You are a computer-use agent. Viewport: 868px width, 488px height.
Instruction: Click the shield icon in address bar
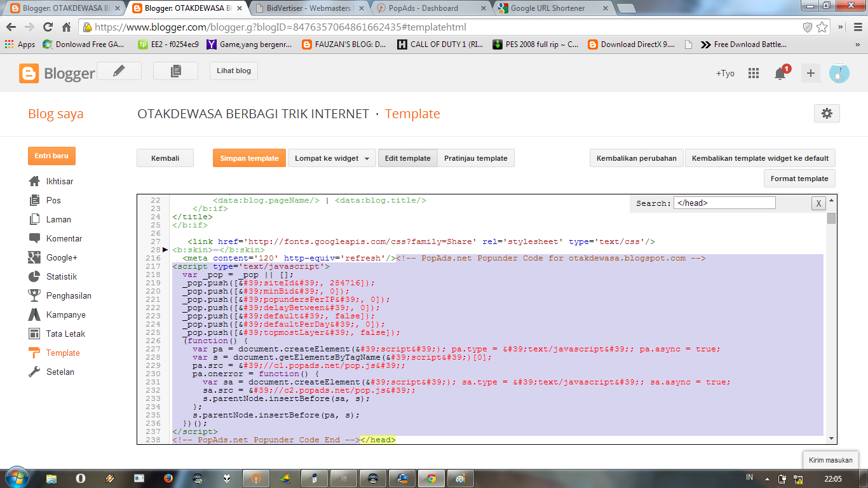pos(808,27)
